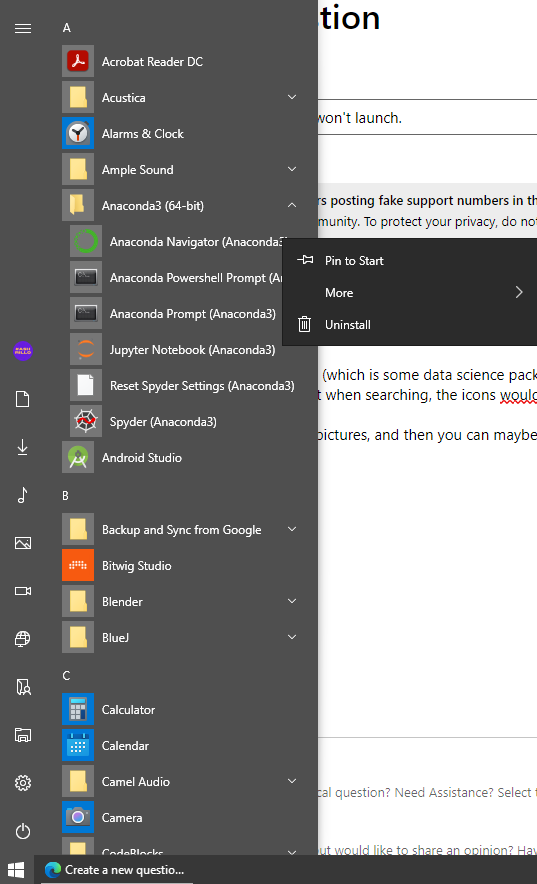Expand the Acustica folder
This screenshot has height=884, width=537.
[292, 98]
